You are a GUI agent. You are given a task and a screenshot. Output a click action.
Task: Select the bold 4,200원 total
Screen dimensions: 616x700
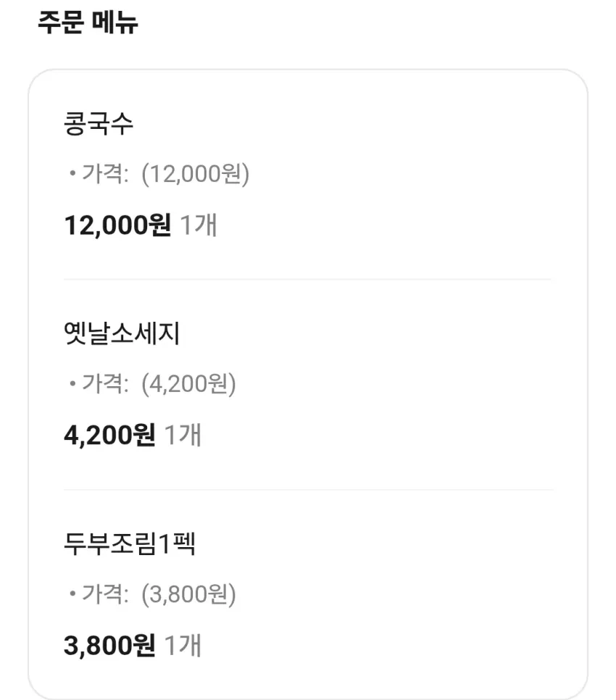tap(110, 436)
